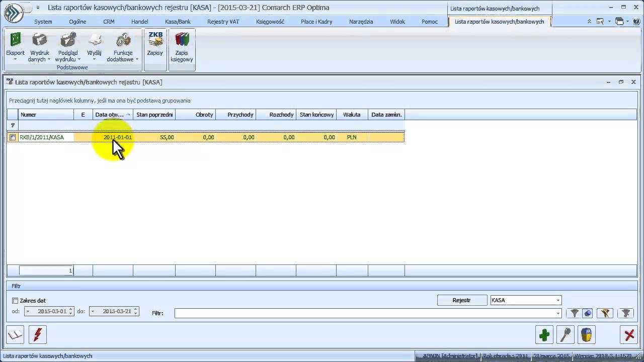The image size is (644, 362).
Task: Click the Data zamkn. column header
Action: tap(386, 115)
